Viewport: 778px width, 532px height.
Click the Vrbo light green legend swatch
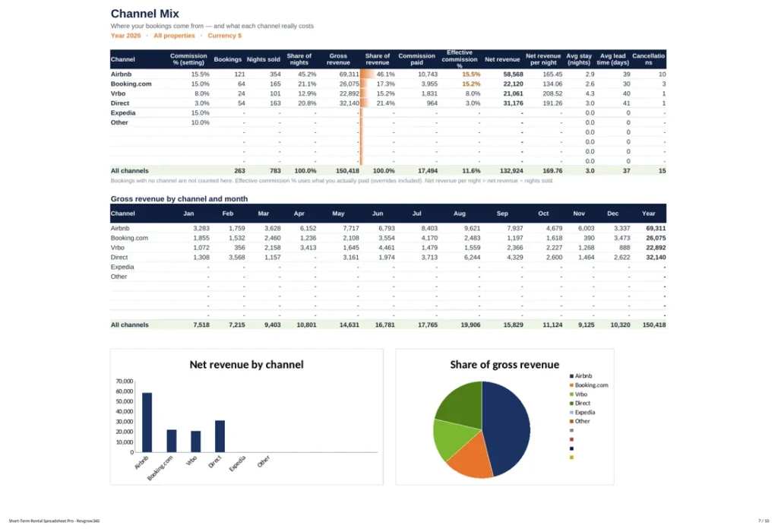tap(571, 394)
